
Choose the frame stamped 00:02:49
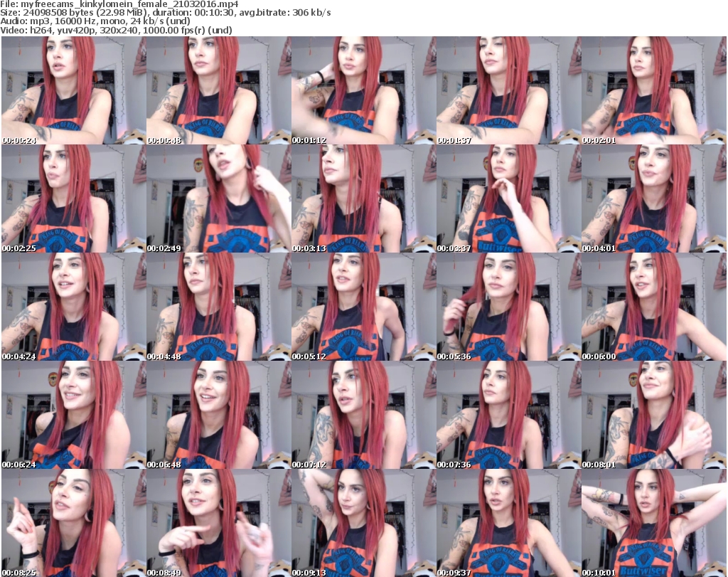tap(219, 198)
